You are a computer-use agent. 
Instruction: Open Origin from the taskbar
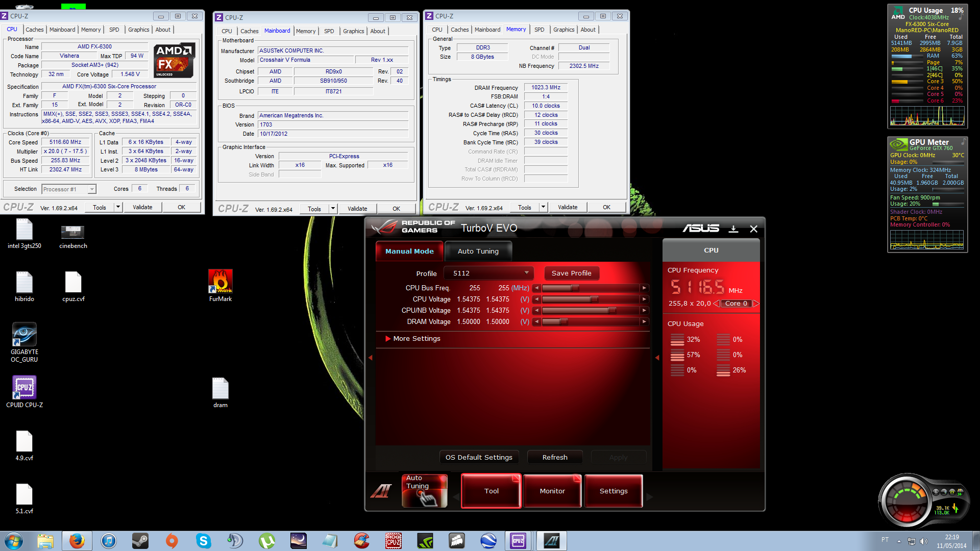click(x=172, y=541)
